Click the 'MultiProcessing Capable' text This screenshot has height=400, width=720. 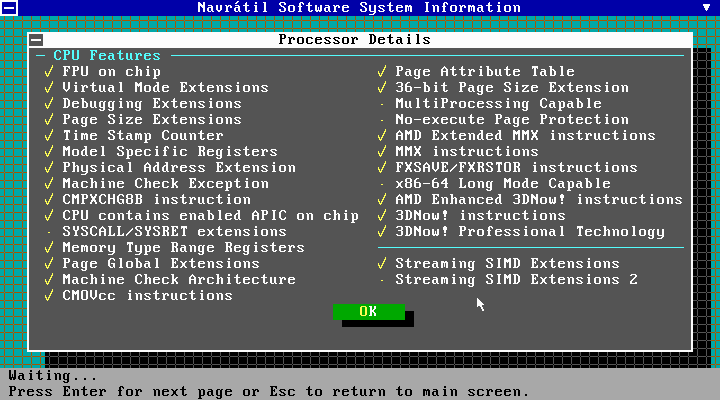pyautogui.click(x=498, y=104)
